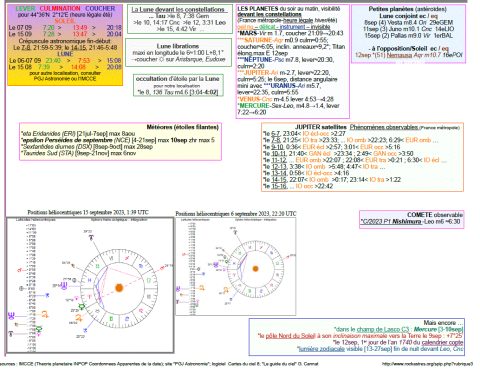This screenshot has height=370, width=480.
Task: Open the C/2023 P1 Nishimura comet link
Action: click(391, 221)
